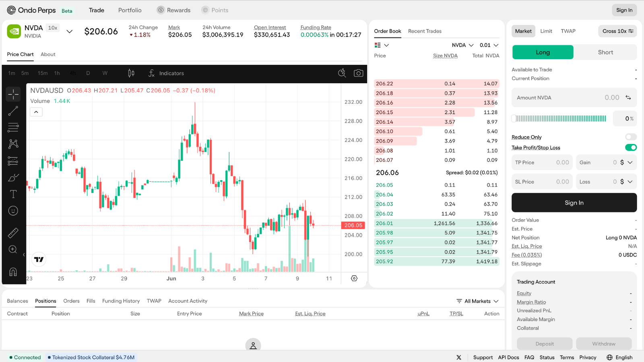The height and width of the screenshot is (362, 644).
Task: Click the top-right Sign In button
Action: 624,10
